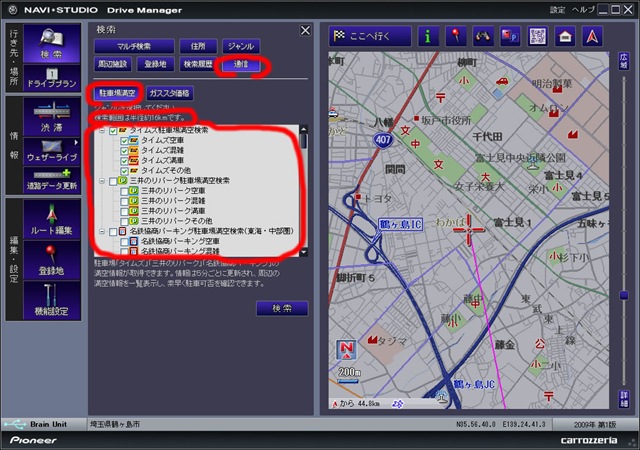Collapse the 名鉄協商パーキング駐車場満空検索 group
Image resolution: width=640 pixels, height=450 pixels.
[x=102, y=231]
